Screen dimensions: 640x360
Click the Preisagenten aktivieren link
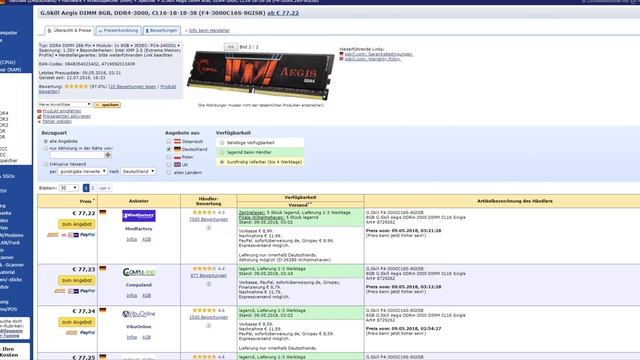[x=67, y=116]
